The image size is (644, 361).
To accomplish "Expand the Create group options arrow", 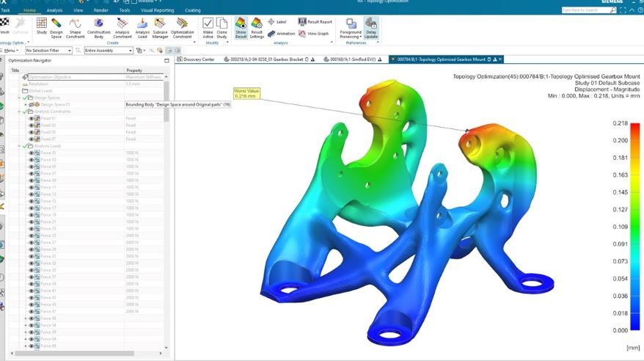I will click(194, 43).
